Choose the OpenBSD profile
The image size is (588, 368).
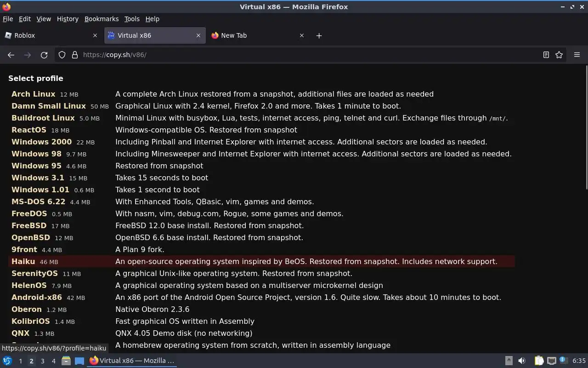click(31, 237)
